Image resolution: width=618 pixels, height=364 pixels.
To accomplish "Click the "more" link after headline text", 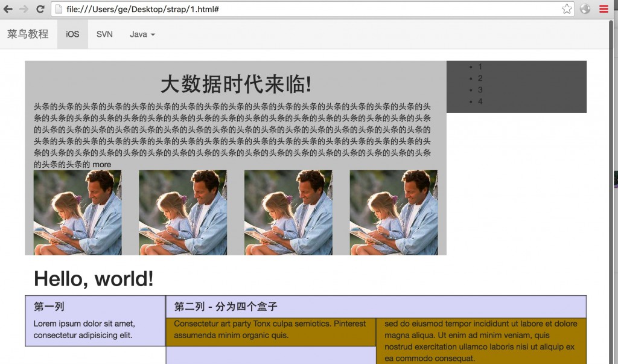I will click(103, 164).
